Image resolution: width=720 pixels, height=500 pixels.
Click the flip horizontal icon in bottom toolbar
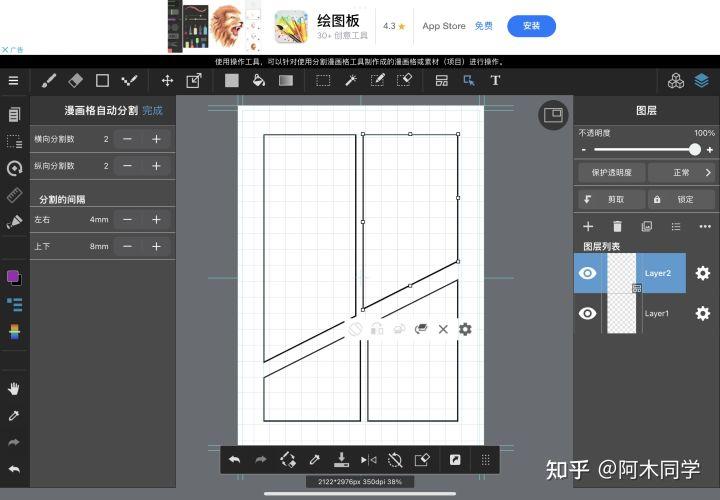tap(368, 460)
